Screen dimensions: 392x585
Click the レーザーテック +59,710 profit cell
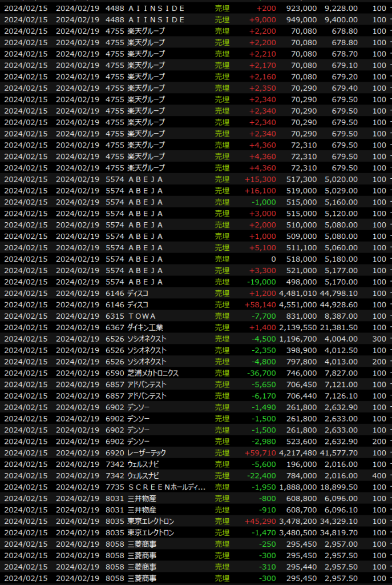(261, 452)
